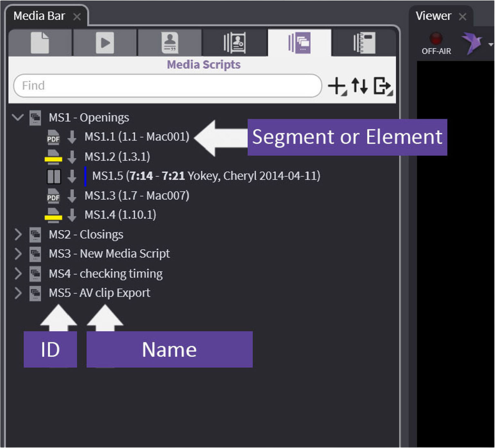
Task: Select the Media Scripts tab icon
Action: tap(299, 43)
